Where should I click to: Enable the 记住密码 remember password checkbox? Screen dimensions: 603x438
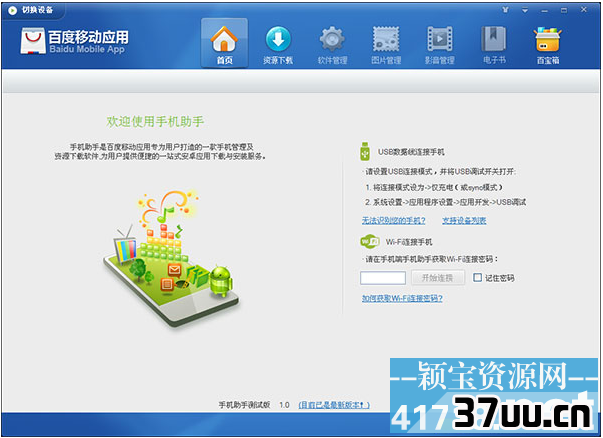coord(477,277)
